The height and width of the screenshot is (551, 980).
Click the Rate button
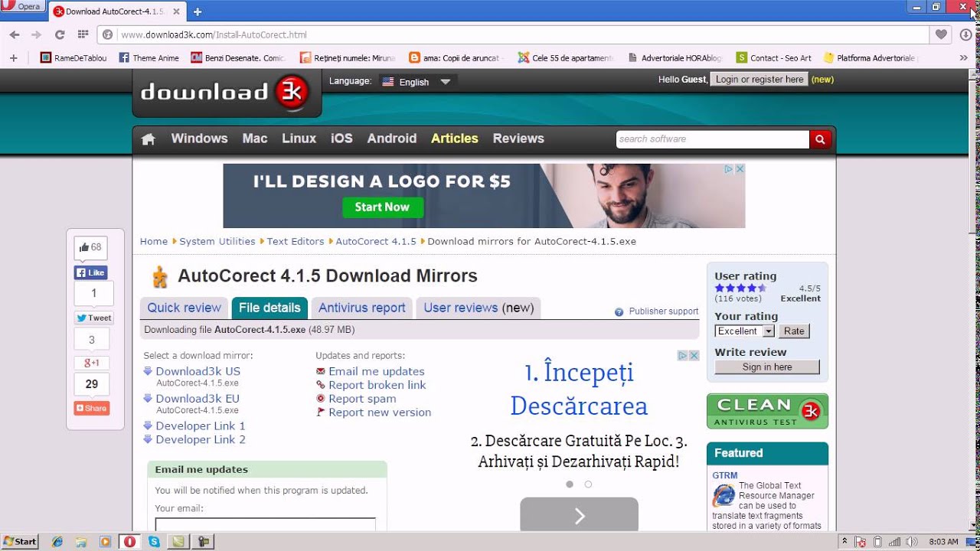pyautogui.click(x=794, y=331)
